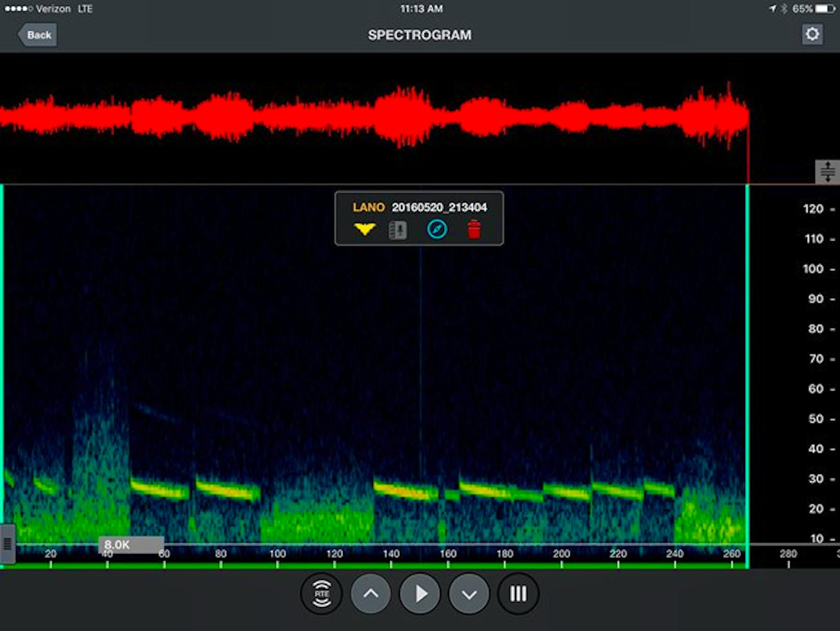840x631 pixels.
Task: Open the voice memo notes icon
Action: [398, 230]
